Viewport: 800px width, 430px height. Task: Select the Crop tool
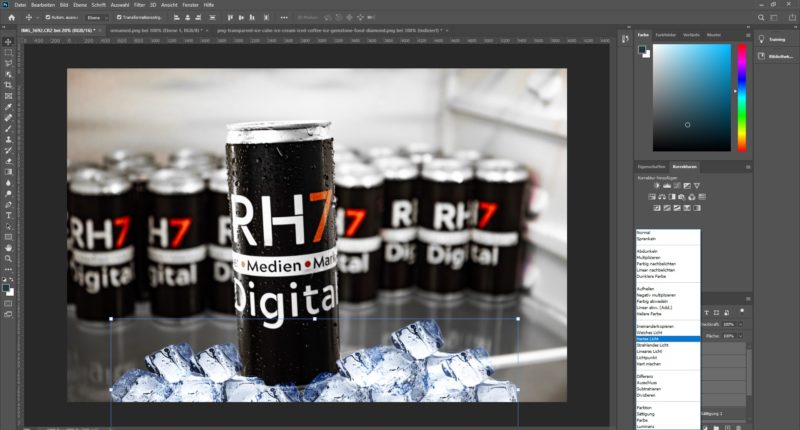(8, 85)
